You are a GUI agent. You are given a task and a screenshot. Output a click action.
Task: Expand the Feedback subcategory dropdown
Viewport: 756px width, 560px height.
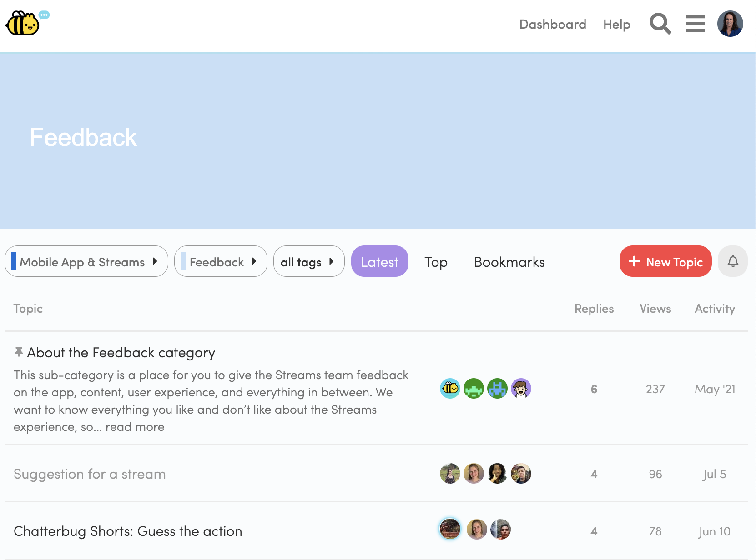coord(221,262)
